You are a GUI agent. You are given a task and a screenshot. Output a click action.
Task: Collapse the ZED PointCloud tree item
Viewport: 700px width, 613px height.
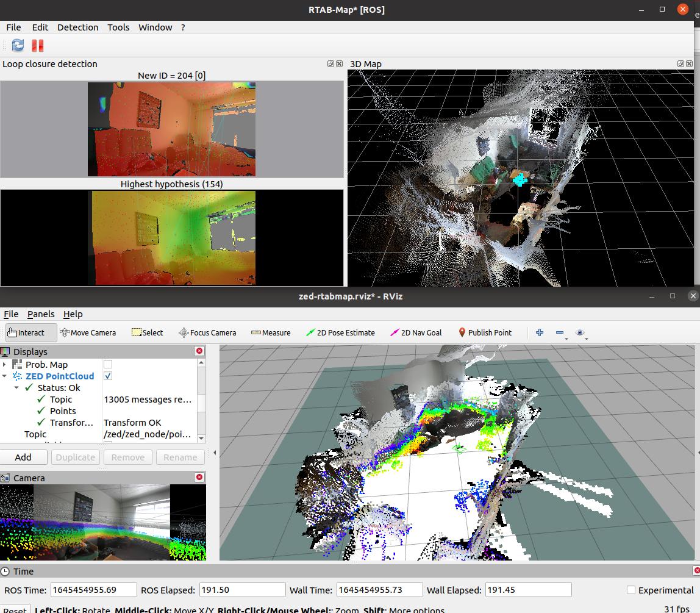[x=5, y=376]
